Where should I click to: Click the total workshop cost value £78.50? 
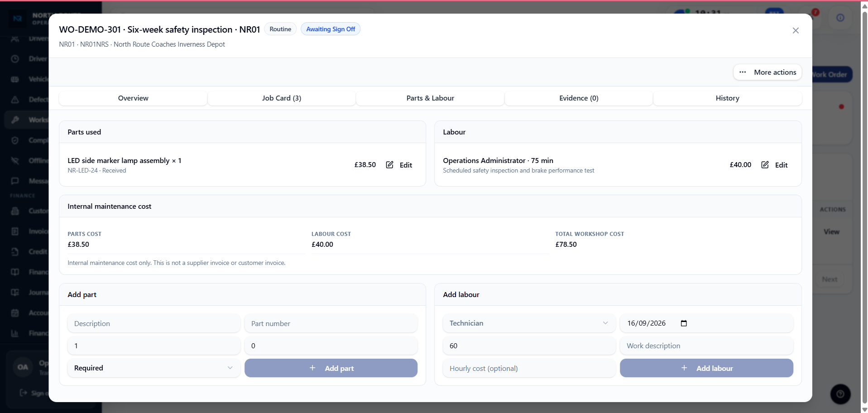[566, 245]
